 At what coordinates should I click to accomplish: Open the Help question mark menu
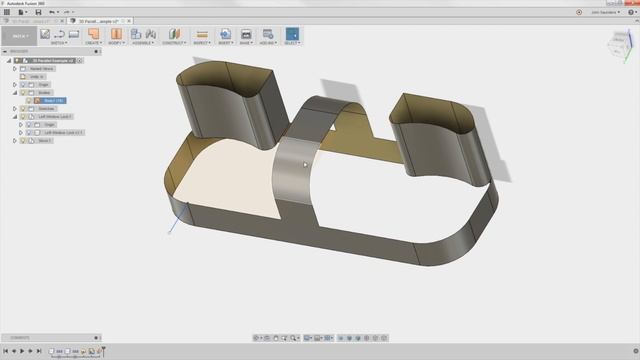click(631, 12)
